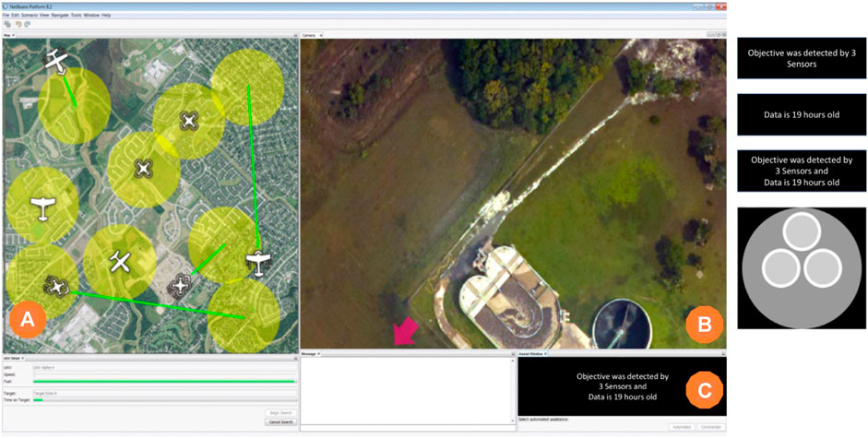Open the Edit menu

(15, 15)
